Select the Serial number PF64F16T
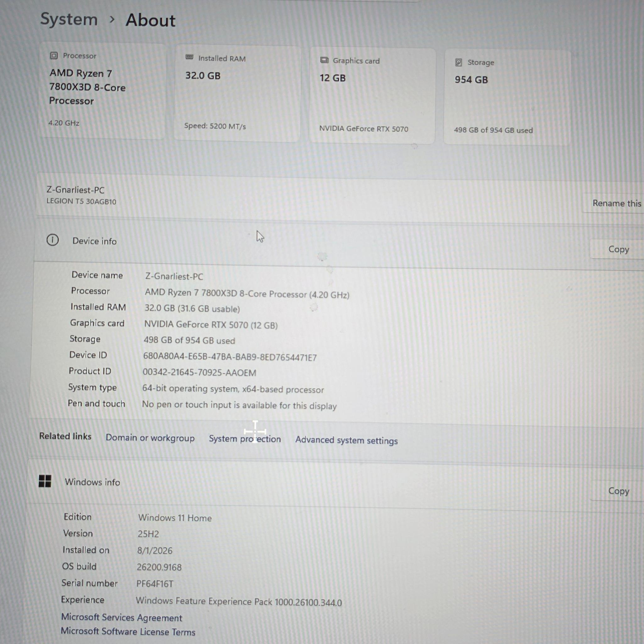The width and height of the screenshot is (644, 644). [155, 584]
